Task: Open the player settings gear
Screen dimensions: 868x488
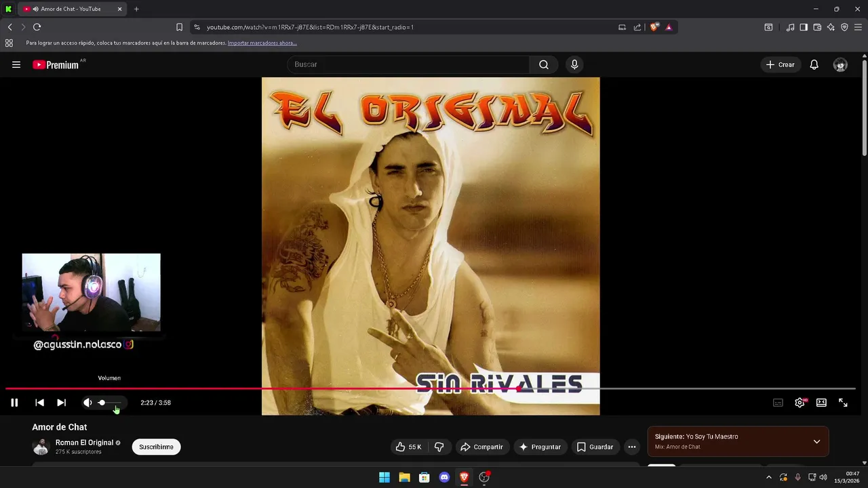Action: 800,403
